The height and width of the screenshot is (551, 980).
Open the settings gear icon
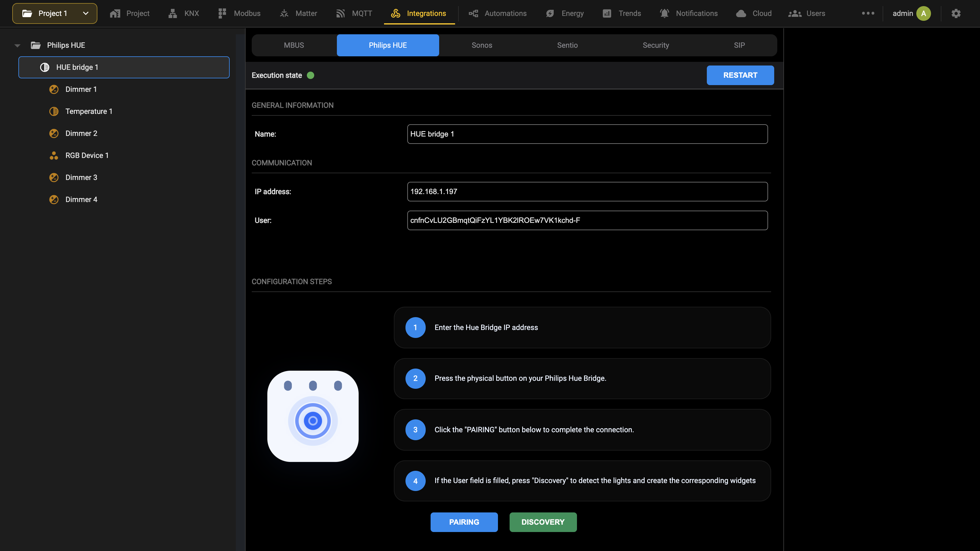click(x=956, y=14)
